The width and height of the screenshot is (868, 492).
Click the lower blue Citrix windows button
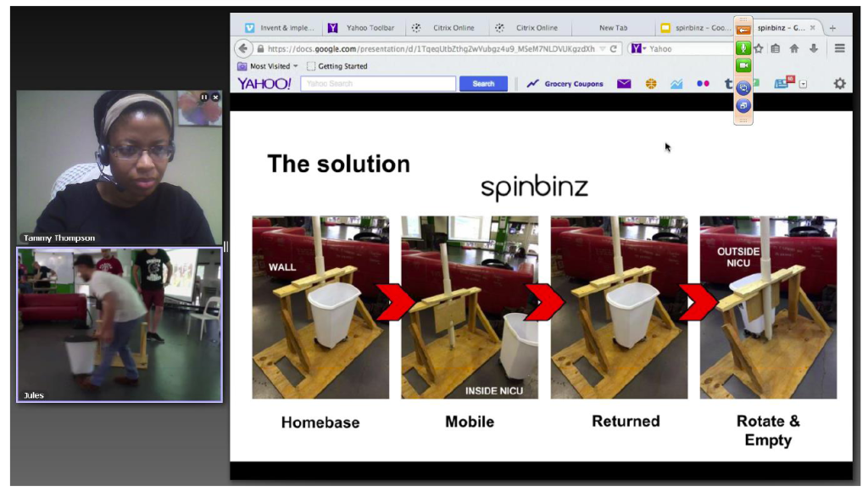[743, 105]
